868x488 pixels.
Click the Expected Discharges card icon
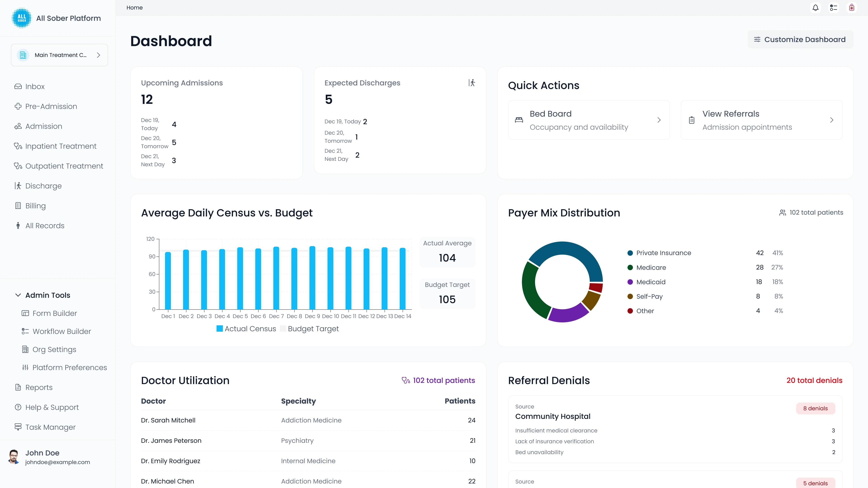tap(472, 83)
